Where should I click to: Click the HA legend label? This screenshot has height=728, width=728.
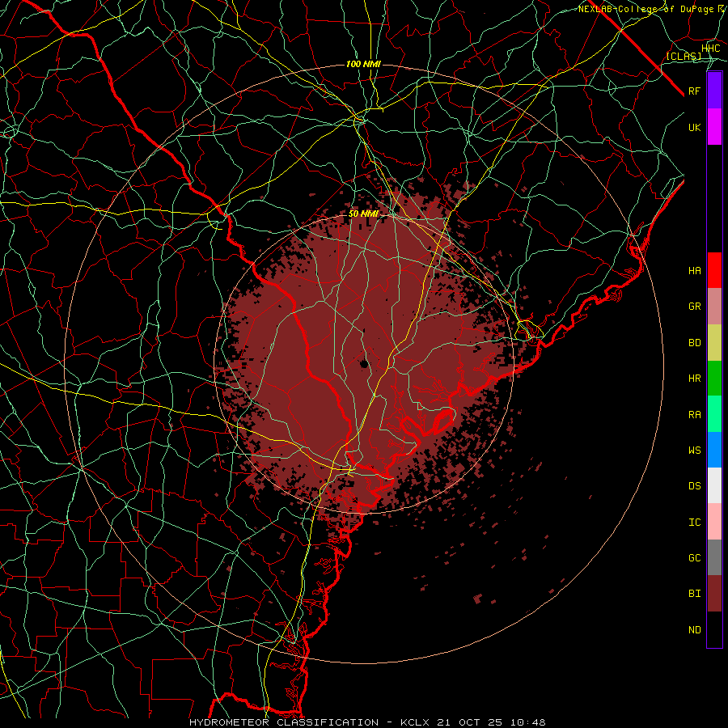694,271
